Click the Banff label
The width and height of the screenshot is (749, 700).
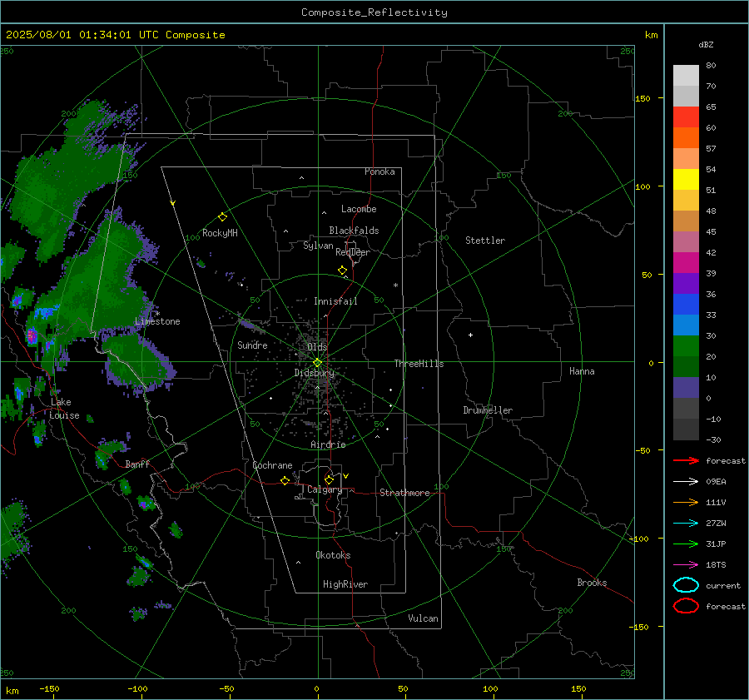(137, 464)
